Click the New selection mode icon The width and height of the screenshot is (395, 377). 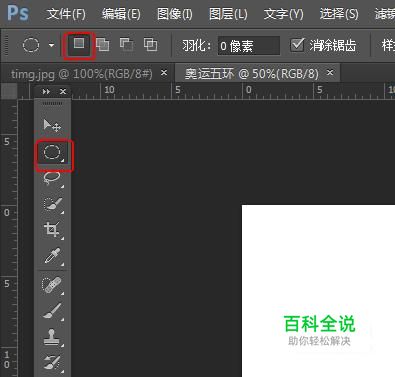pos(79,45)
